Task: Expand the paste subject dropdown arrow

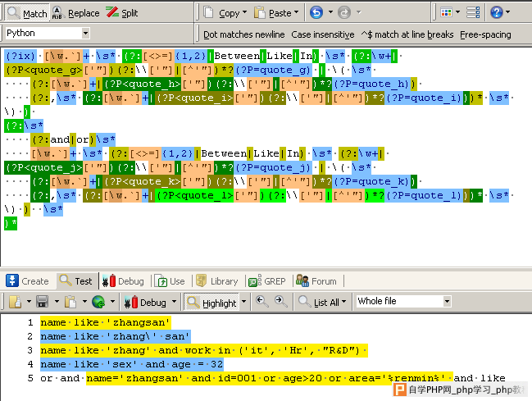Action: point(84,301)
